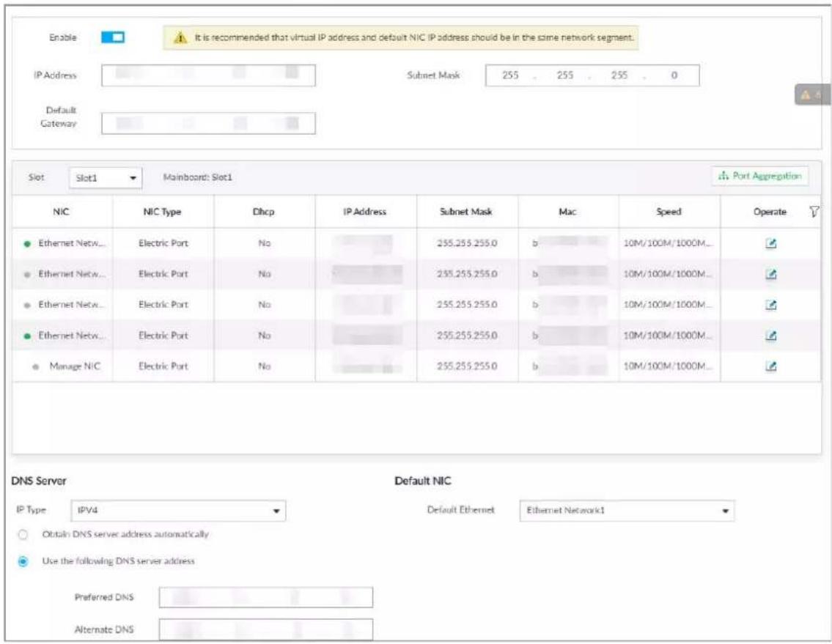Click the Subnet Mask input field at top
The width and height of the screenshot is (832, 644).
[592, 75]
